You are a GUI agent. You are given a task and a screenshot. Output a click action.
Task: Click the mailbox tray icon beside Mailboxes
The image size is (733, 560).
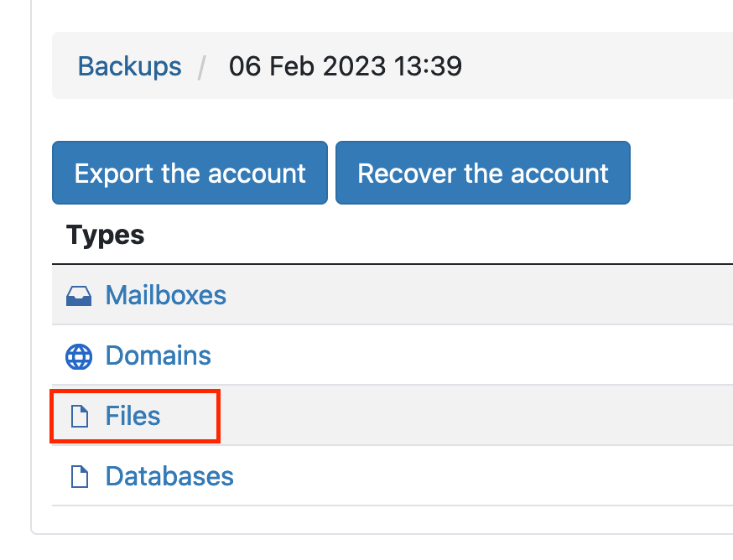pos(78,295)
